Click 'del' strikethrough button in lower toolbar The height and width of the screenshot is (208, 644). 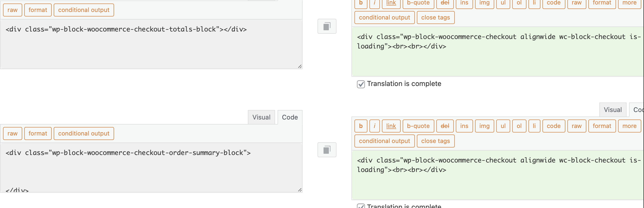pos(445,126)
